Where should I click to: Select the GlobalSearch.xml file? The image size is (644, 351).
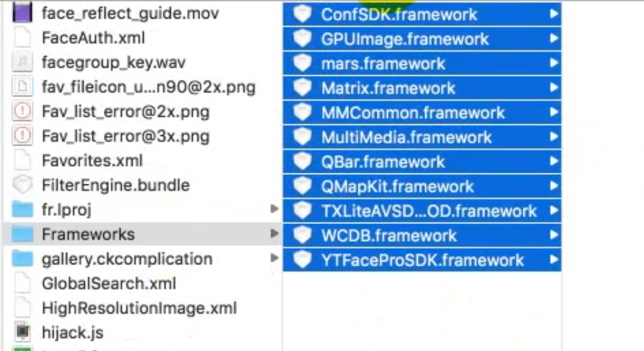108,283
